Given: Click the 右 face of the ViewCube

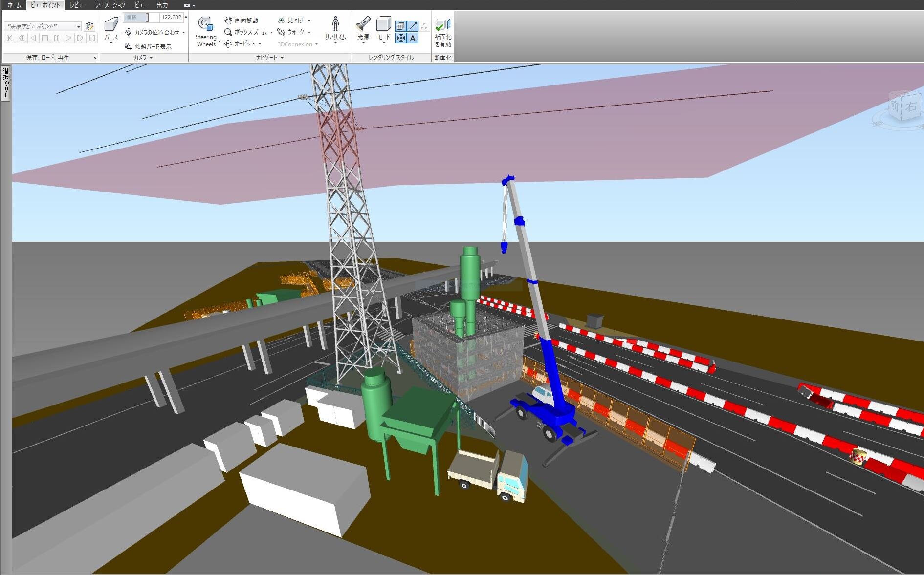Looking at the screenshot, I should point(911,106).
